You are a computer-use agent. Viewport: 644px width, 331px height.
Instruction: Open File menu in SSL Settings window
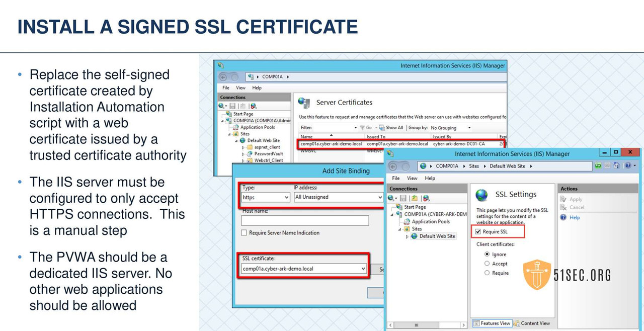coord(395,178)
